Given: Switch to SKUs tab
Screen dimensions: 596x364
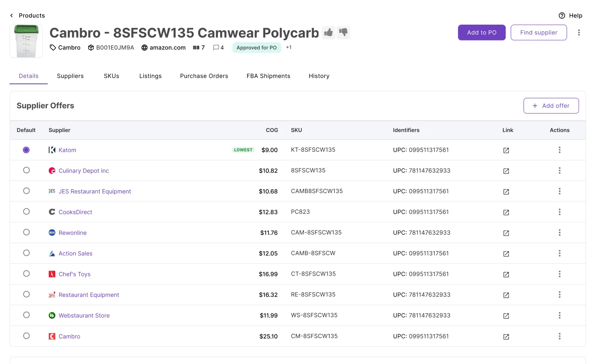Looking at the screenshot, I should 111,76.
